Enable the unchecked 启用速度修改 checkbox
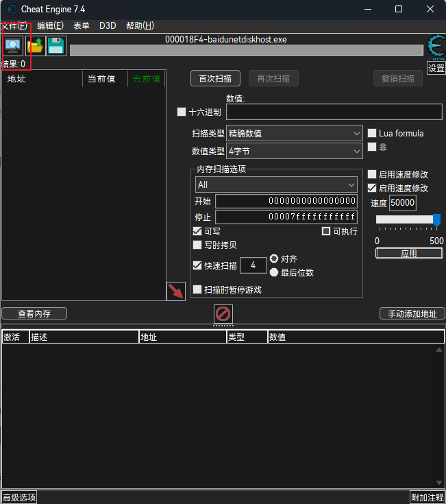 pyautogui.click(x=372, y=174)
